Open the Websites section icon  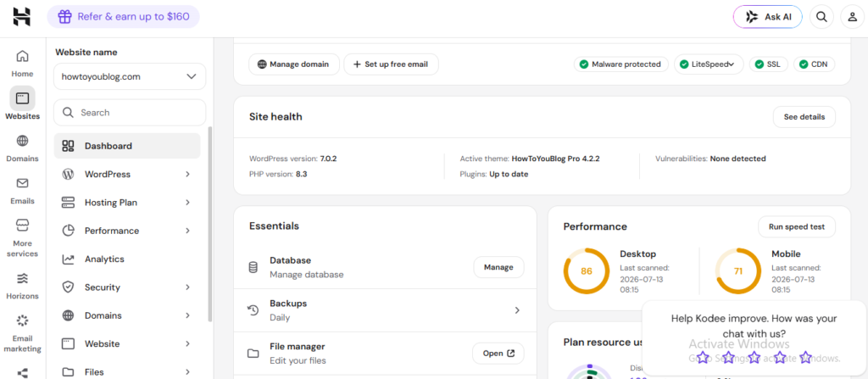pyautogui.click(x=22, y=98)
